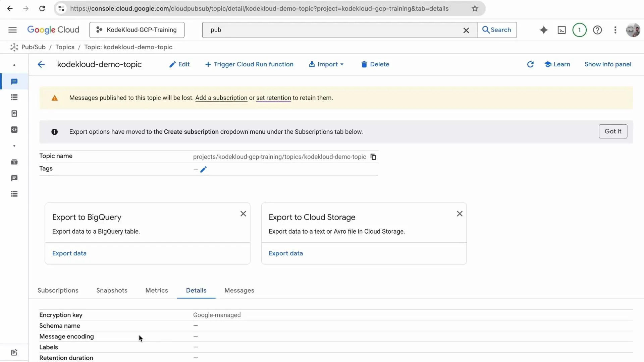The image size is (644, 362).
Task: Click the 'Google-managed' encryption key value
Action: pyautogui.click(x=217, y=315)
